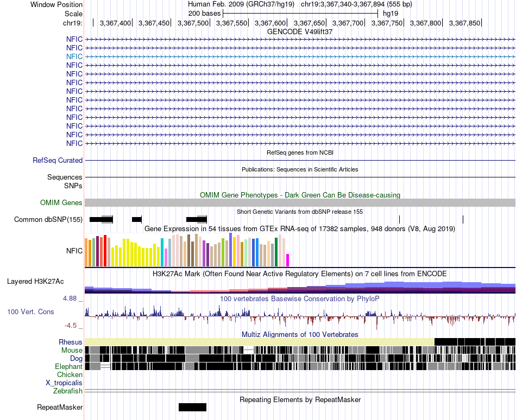Viewport: 516px width, 420px height.
Task: Click dbSNP variant tick below 3,367,750 coordinate
Action: pyautogui.click(x=400, y=219)
